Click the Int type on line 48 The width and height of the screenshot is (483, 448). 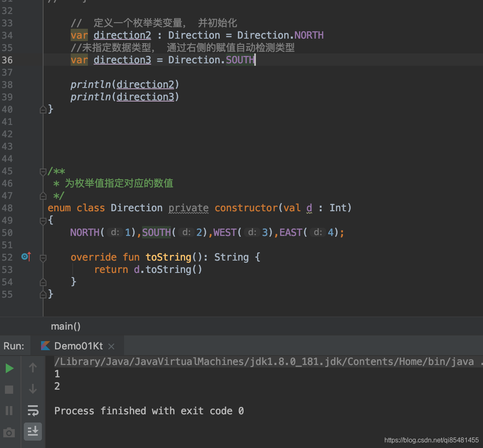click(338, 208)
